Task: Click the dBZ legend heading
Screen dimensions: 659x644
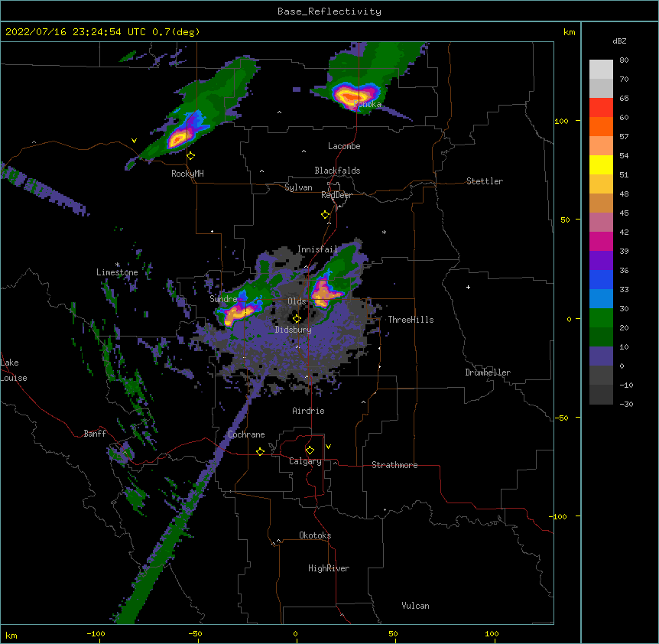Action: (x=619, y=41)
